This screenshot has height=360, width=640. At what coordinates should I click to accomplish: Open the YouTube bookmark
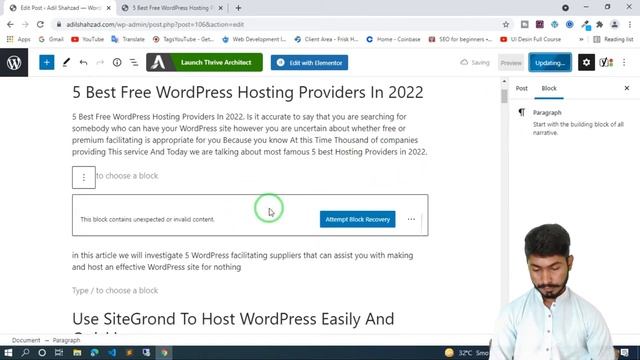(87, 39)
